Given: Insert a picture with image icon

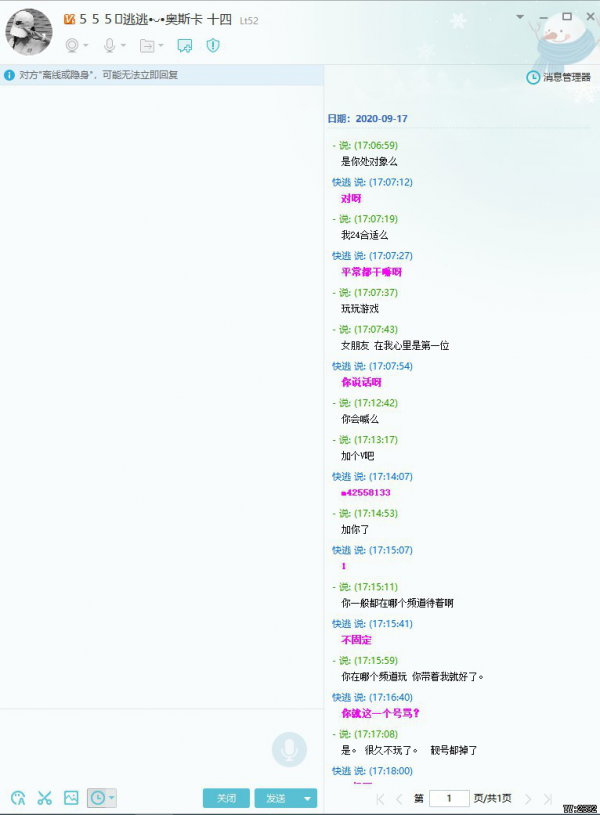Looking at the screenshot, I should [x=71, y=798].
